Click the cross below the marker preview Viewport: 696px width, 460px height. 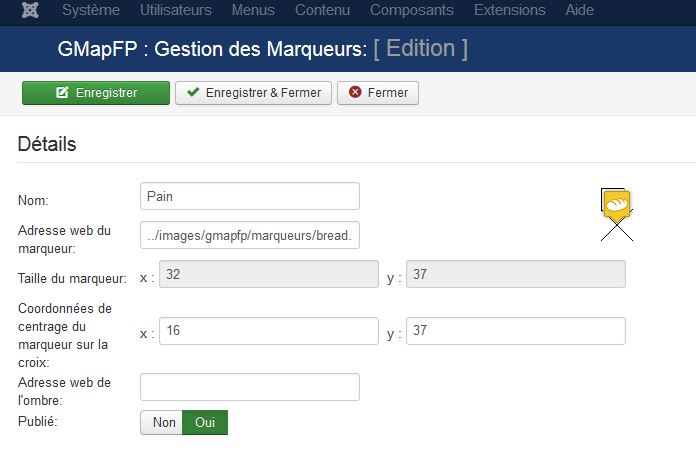coord(617,230)
